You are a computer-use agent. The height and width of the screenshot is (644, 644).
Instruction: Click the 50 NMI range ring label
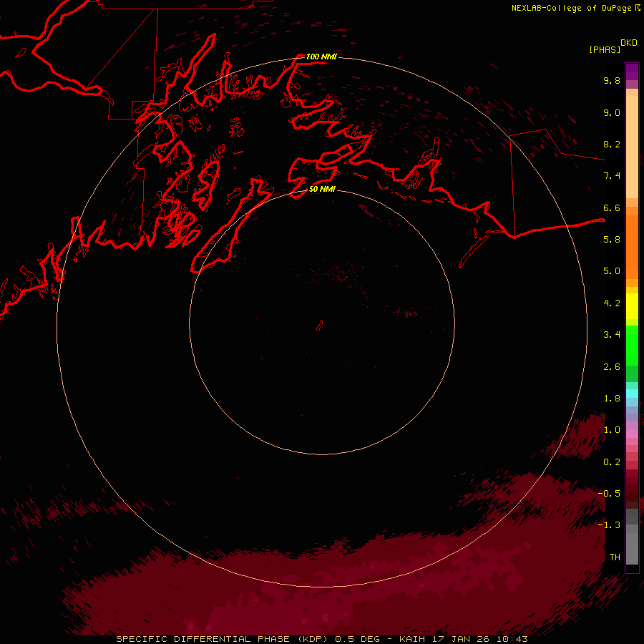click(322, 189)
